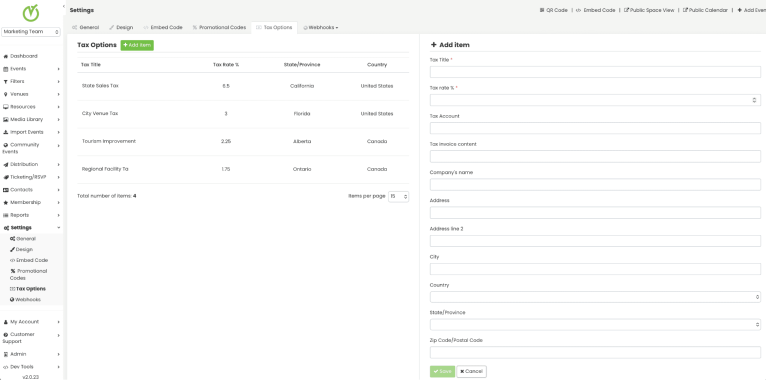Screen dimensions: 766x380
Task: Switch to the Promotional Codes tab
Action: tap(219, 27)
